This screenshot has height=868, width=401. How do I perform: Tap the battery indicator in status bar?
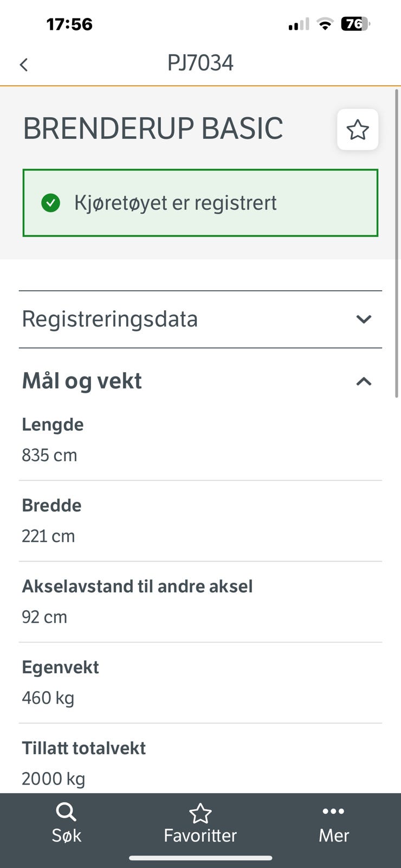354,24
